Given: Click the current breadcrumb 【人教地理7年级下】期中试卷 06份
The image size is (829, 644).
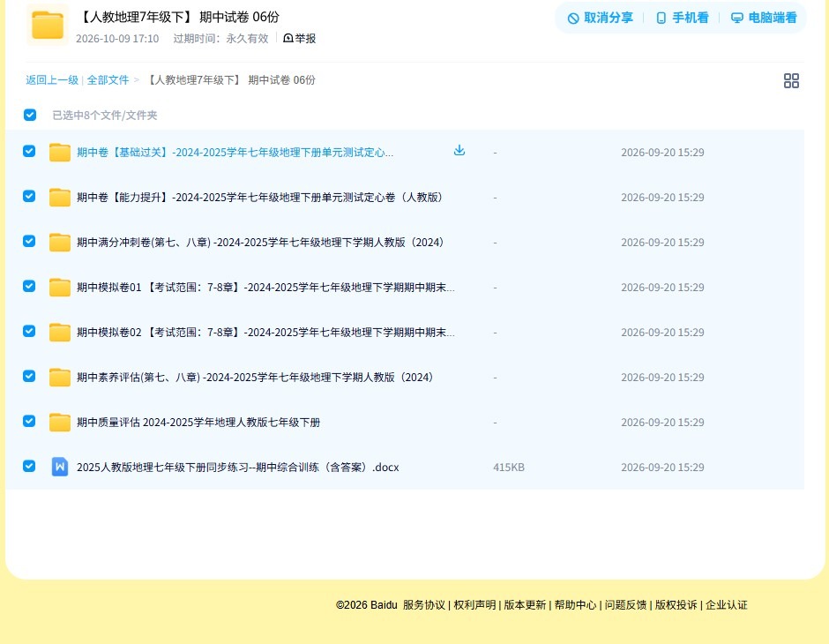Looking at the screenshot, I should 230,80.
